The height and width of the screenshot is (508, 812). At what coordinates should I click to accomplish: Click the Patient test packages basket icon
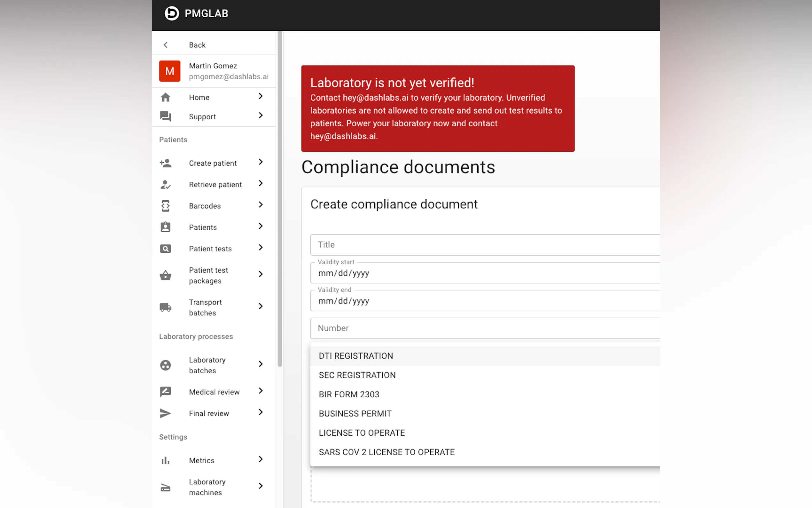click(x=166, y=275)
